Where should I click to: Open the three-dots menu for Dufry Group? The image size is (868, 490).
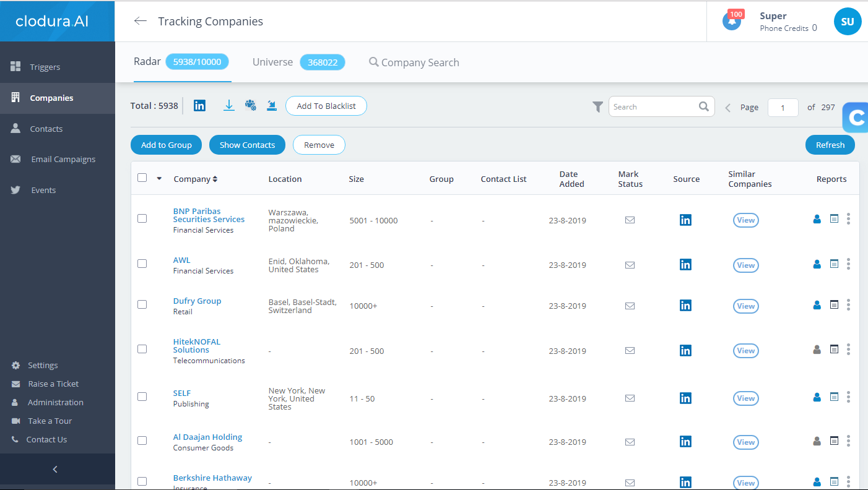(848, 305)
